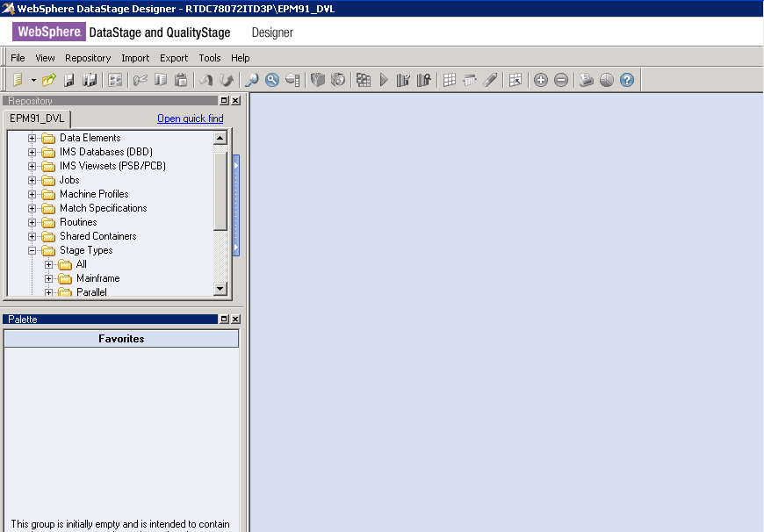Click the repository tree scroll down arrow

coord(220,289)
